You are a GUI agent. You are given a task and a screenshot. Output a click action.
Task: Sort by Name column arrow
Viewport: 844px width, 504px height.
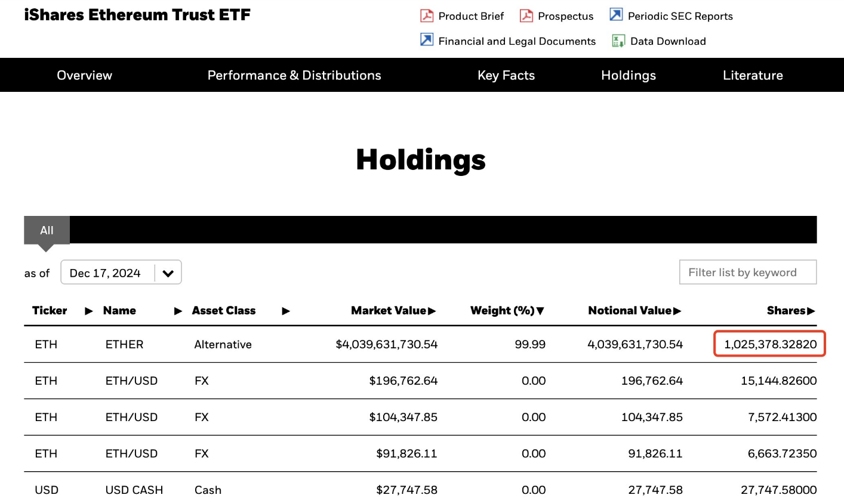coord(178,311)
